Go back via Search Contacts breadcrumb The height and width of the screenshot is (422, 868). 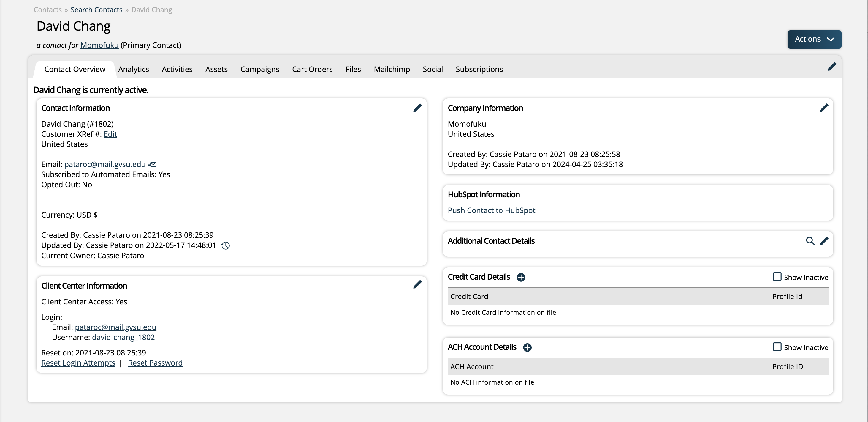[96, 10]
